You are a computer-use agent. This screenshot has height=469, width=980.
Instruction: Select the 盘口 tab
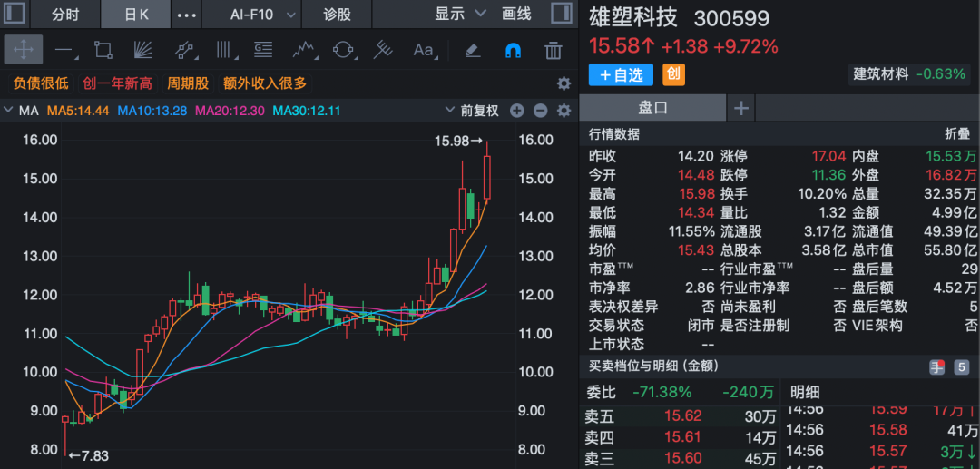pos(652,108)
